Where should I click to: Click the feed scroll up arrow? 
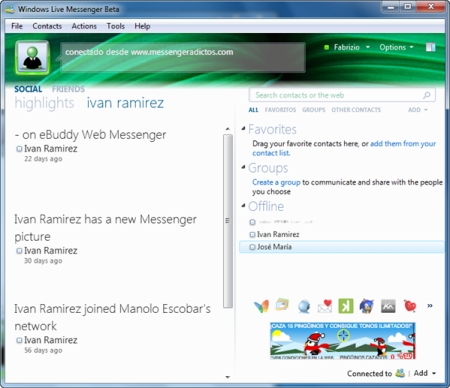click(x=228, y=129)
